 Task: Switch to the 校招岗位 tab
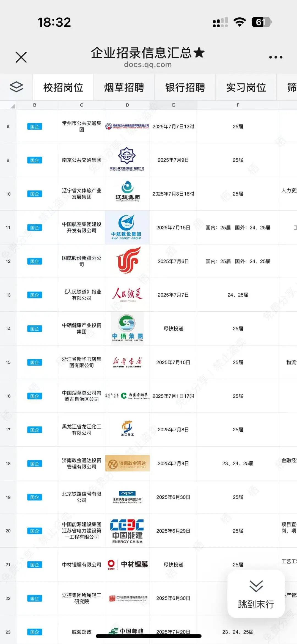[63, 87]
